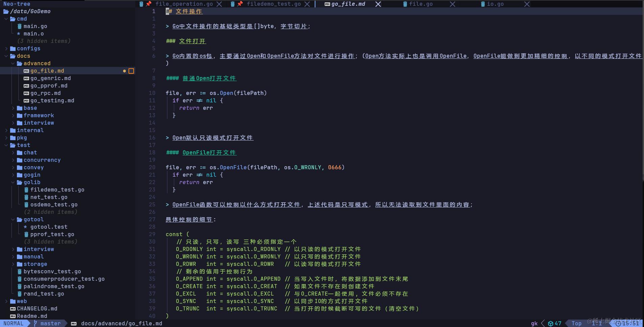Open go_rpc.md in the tree
This screenshot has width=644, height=327.
45,93
